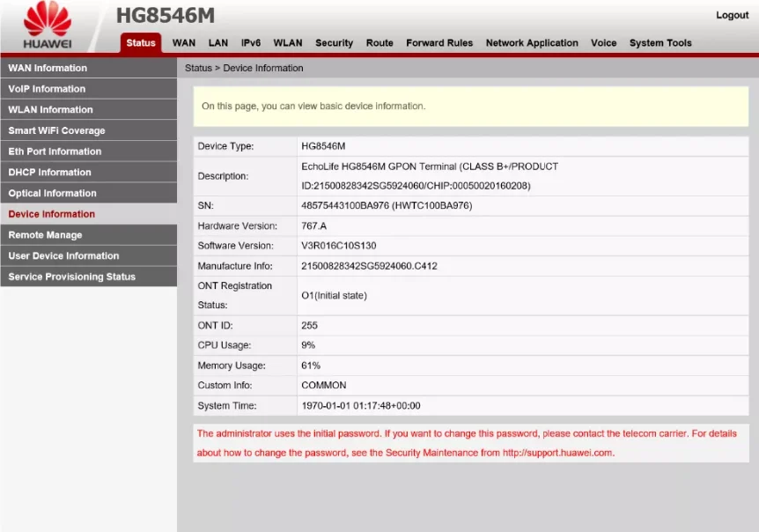Switch to Forward Rules tab
Image resolution: width=759 pixels, height=532 pixels.
(439, 42)
